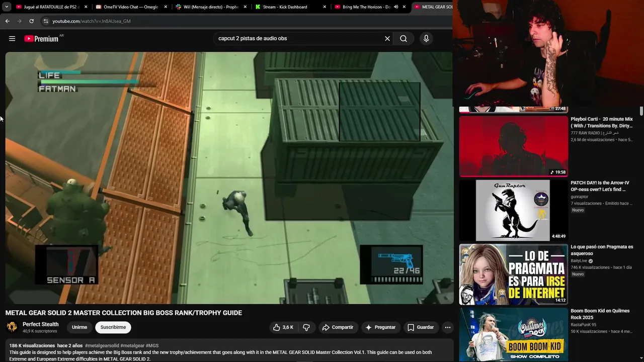This screenshot has width=644, height=362.
Task: Open the partially visible 27:48 video thumbnail
Action: [x=513, y=109]
